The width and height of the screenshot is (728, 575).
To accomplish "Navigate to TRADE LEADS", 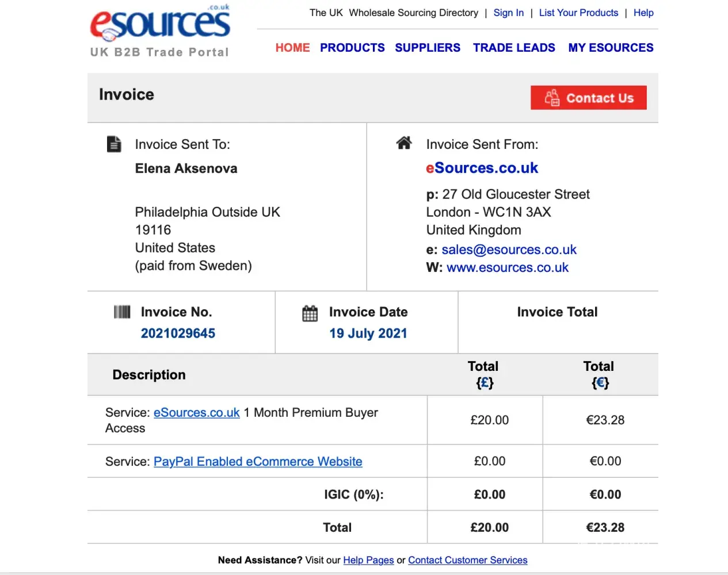I will point(514,48).
